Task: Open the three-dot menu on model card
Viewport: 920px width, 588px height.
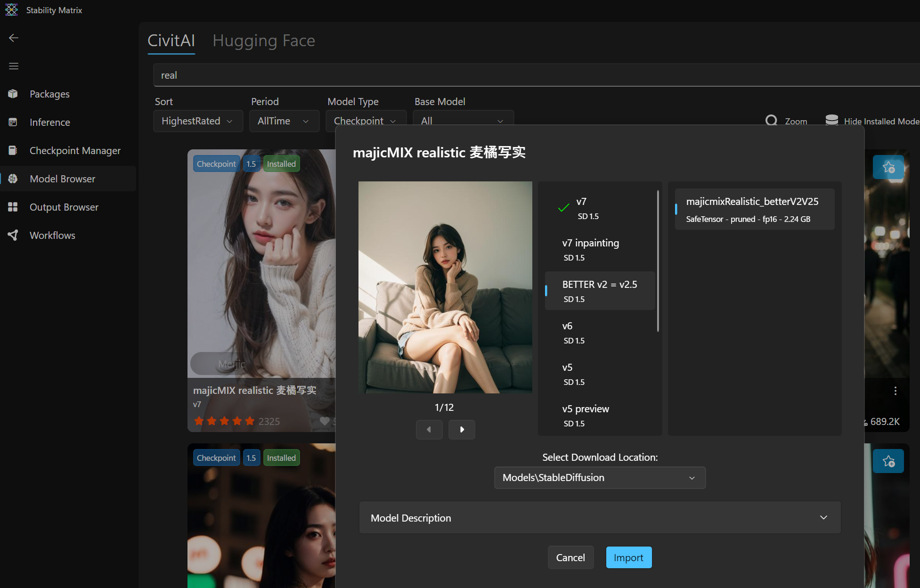Action: pyautogui.click(x=895, y=391)
